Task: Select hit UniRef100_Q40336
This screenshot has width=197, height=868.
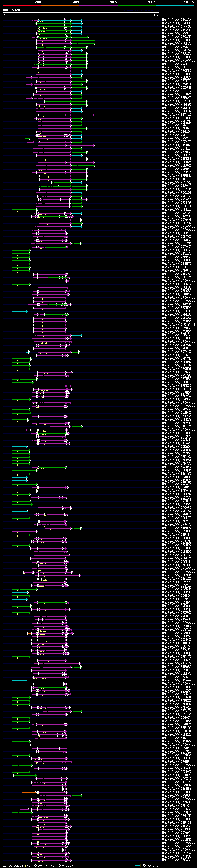Action: point(177,20)
